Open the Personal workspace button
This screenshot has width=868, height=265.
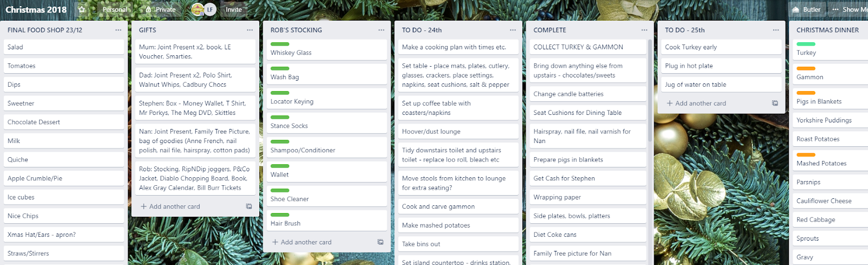point(115,9)
